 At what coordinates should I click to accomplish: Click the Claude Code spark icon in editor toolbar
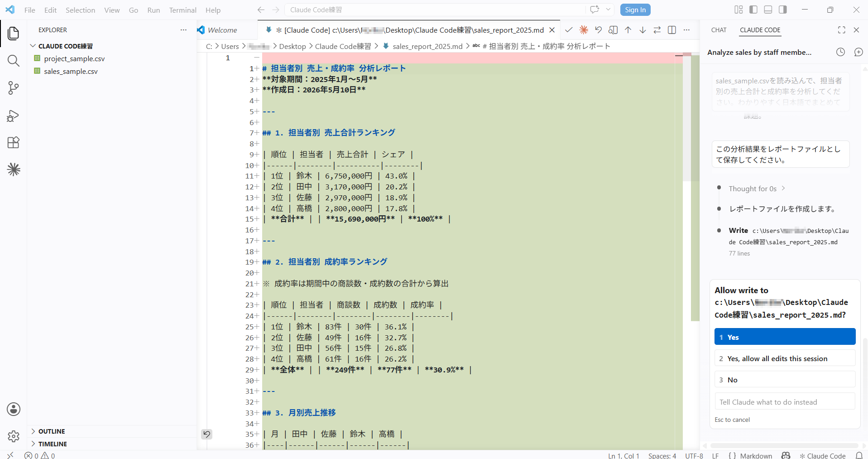(584, 30)
